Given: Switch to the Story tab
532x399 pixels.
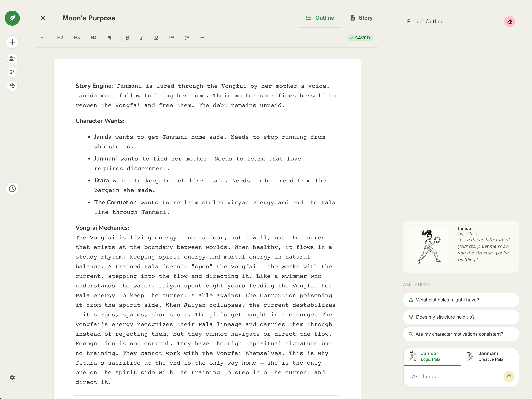Looking at the screenshot, I should [x=361, y=18].
